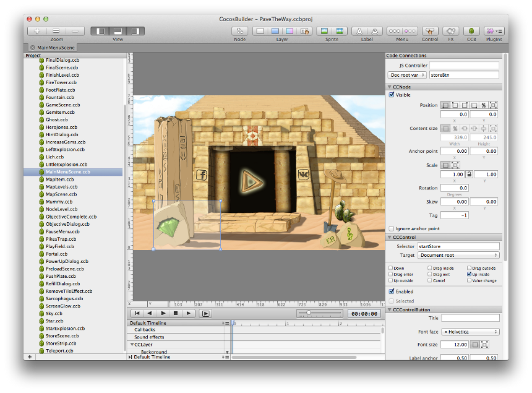532x393 pixels.
Task: Click the zoom in plus button
Action: point(36,31)
